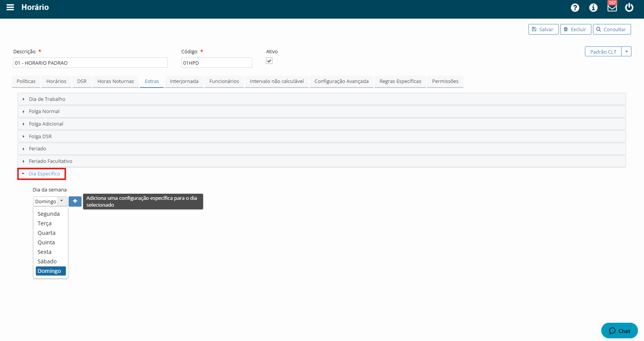Open the Dia da semana combo box
Viewport: 644px width, 341px height.
pos(50,201)
